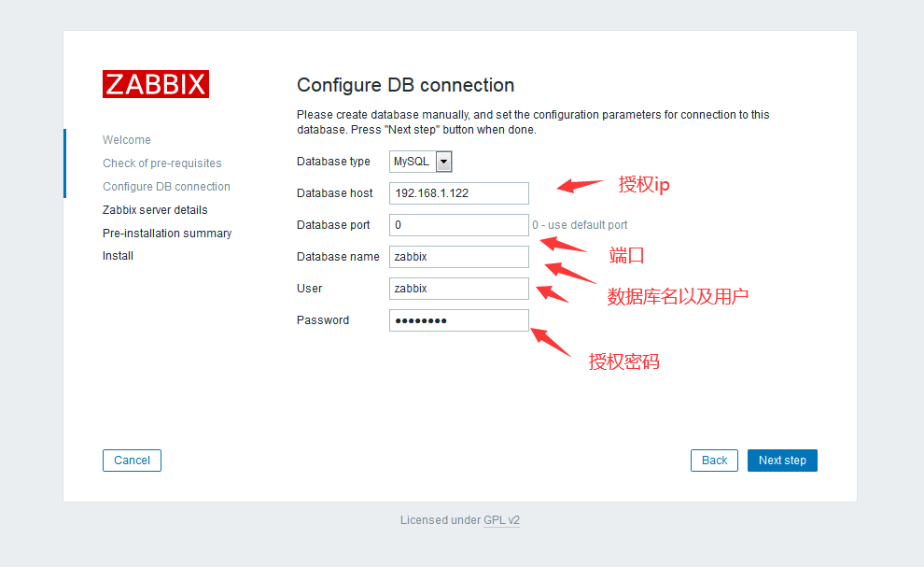The image size is (924, 567).
Task: Click into the User field
Action: [x=458, y=289]
